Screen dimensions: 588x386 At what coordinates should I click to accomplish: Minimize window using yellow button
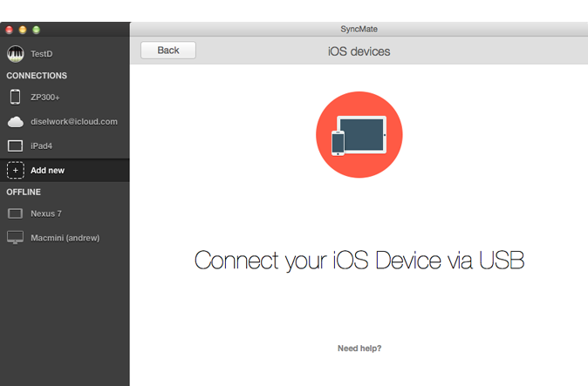click(23, 30)
